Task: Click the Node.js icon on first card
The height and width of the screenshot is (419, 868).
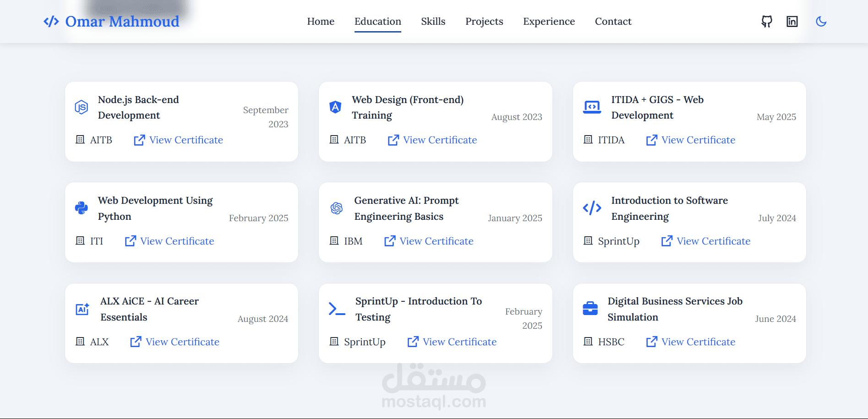Action: coord(82,107)
